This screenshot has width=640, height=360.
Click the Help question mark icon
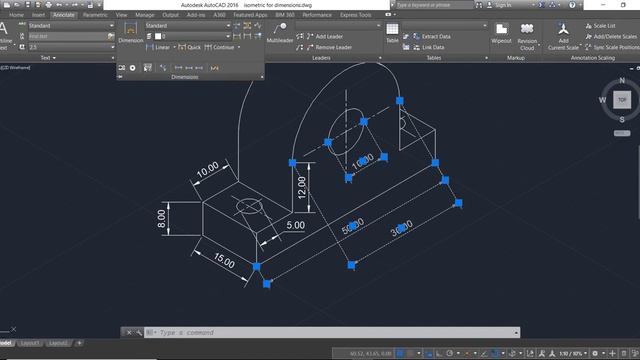click(572, 5)
